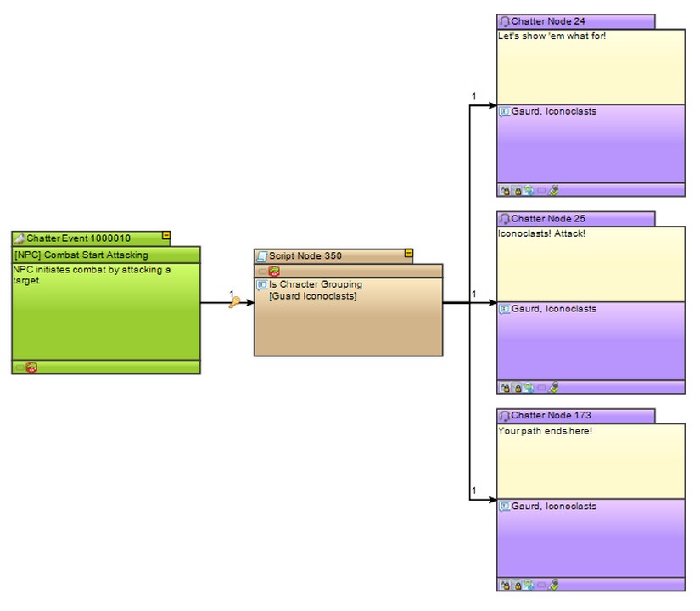Click the speaker icon beside Gaurd in Node 25
700x611 pixels.
coord(504,309)
